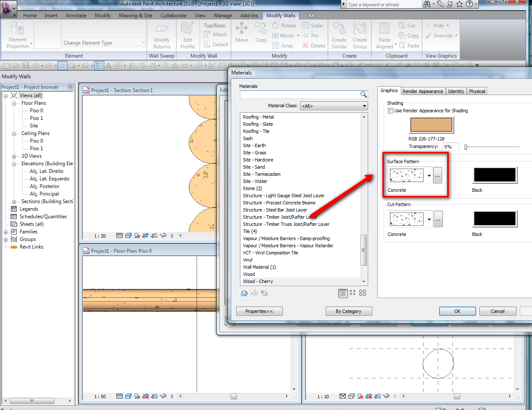Click the Scale tool
The width and height of the screenshot is (532, 410).
pyautogui.click(x=312, y=25)
